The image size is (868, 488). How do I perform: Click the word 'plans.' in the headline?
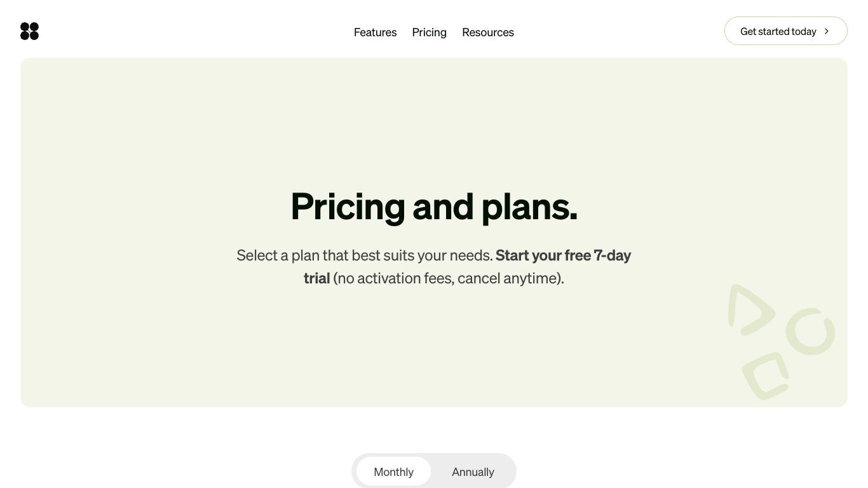(529, 207)
